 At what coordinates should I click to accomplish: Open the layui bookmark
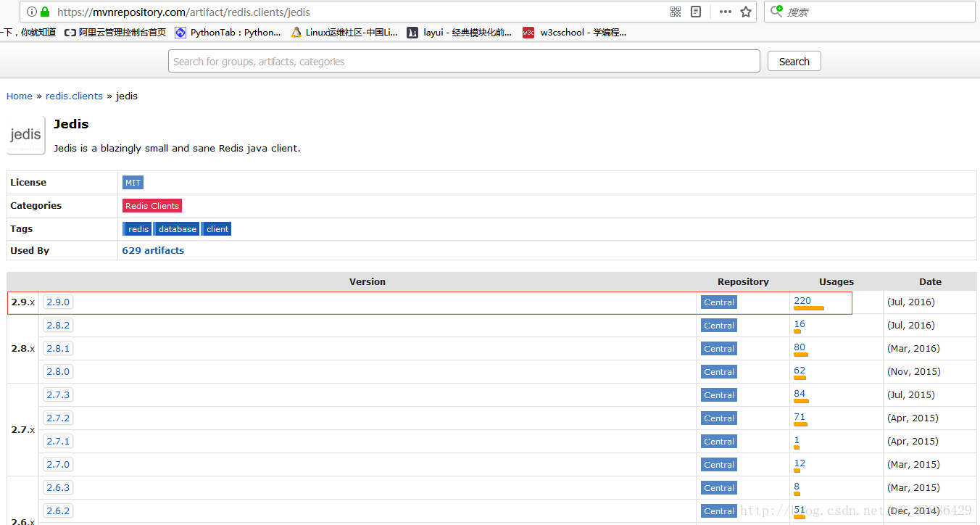(459, 33)
